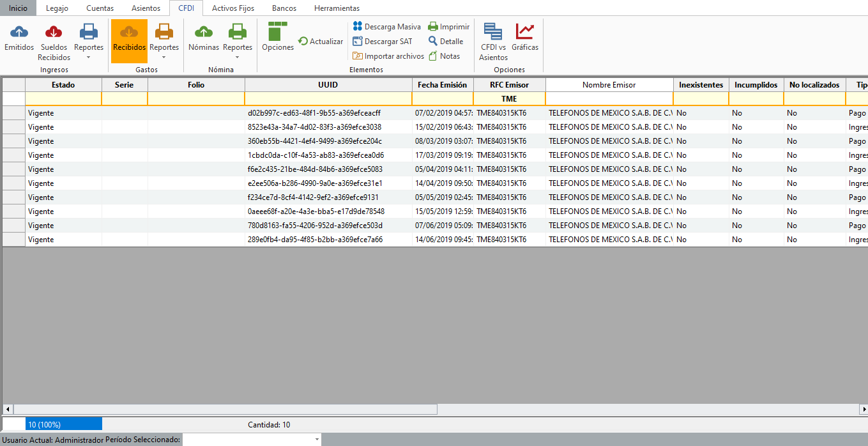Launch Descarga Masiva
This screenshot has width=868, height=446.
386,27
